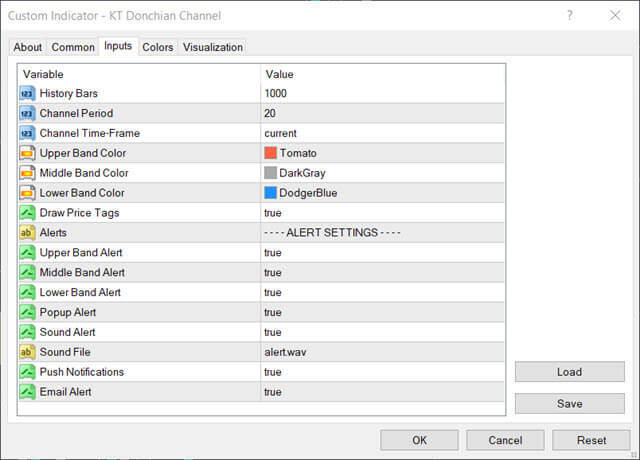
Task: Click the ALERT SETTINGS value text
Action: (x=332, y=233)
